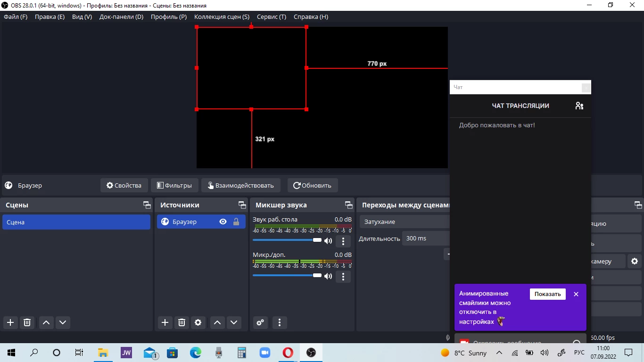Adjust Звук раб. стола volume slider

[x=287, y=240]
